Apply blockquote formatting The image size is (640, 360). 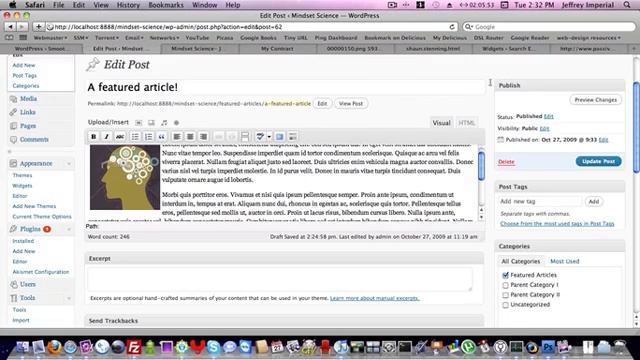pyautogui.click(x=162, y=137)
